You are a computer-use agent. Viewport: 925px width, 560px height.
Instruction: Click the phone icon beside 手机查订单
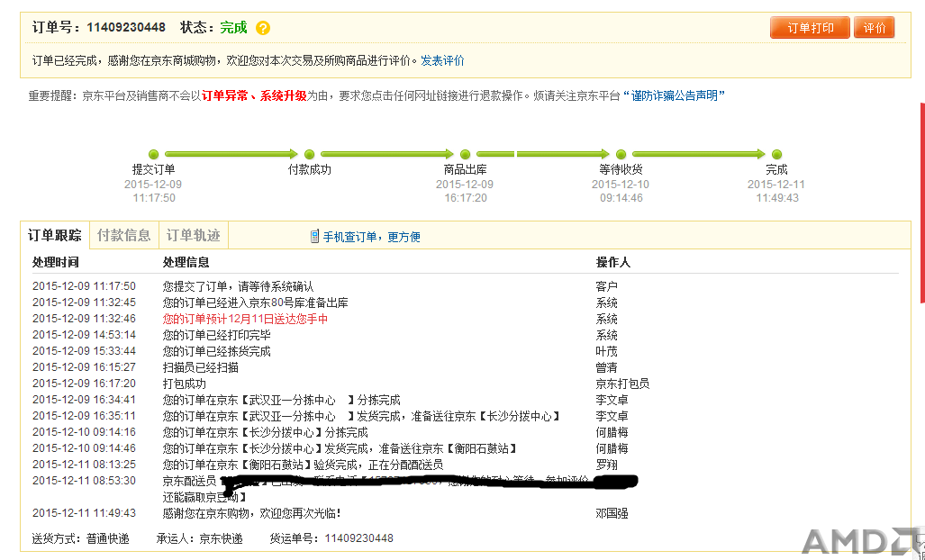[x=314, y=237]
